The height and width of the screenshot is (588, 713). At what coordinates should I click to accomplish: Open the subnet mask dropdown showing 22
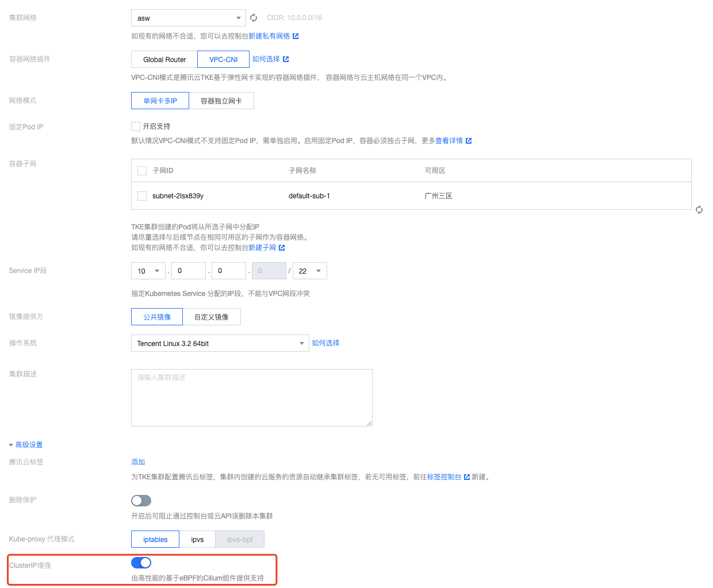pyautogui.click(x=310, y=271)
